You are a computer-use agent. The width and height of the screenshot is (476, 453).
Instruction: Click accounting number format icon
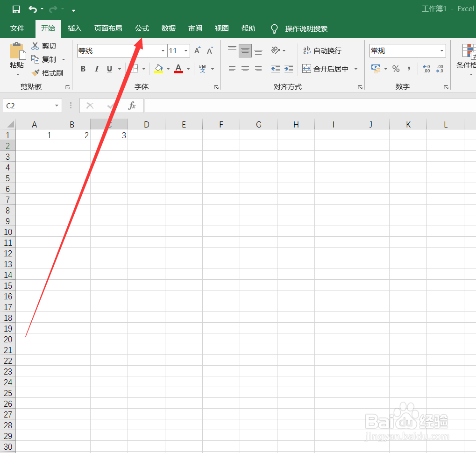(376, 69)
